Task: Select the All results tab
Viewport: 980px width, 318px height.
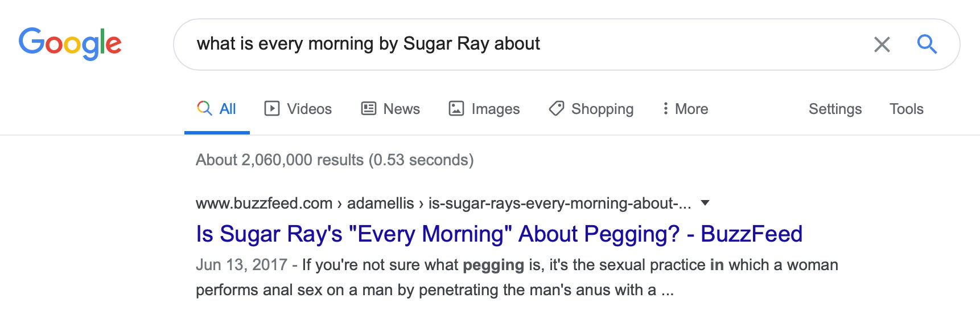Action: pyautogui.click(x=217, y=109)
